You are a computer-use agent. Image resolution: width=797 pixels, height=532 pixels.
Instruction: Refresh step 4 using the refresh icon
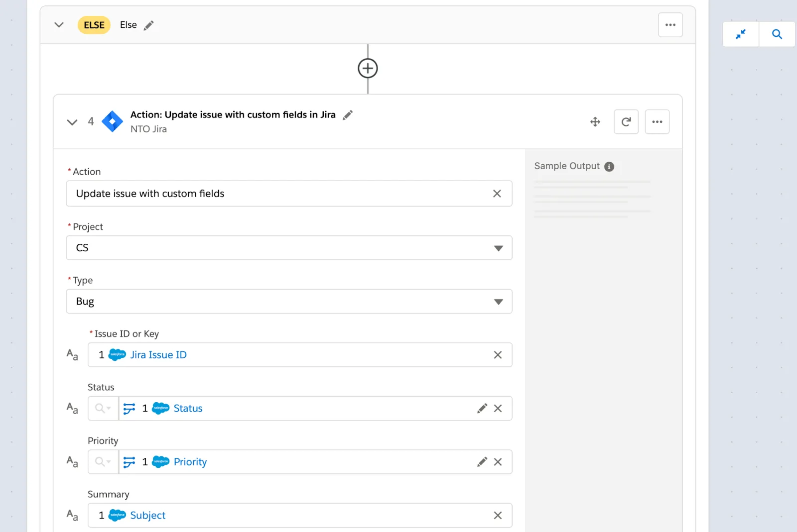coord(626,121)
